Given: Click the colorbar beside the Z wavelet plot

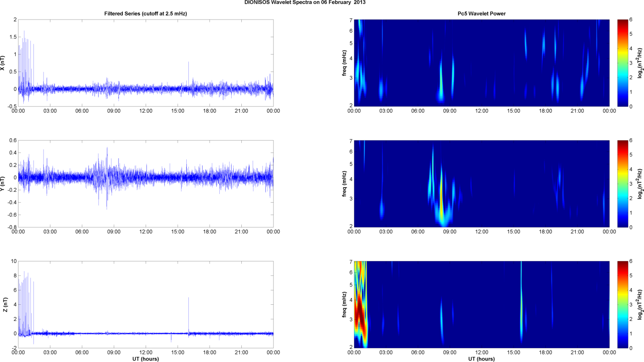Looking at the screenshot, I should tap(622, 304).
